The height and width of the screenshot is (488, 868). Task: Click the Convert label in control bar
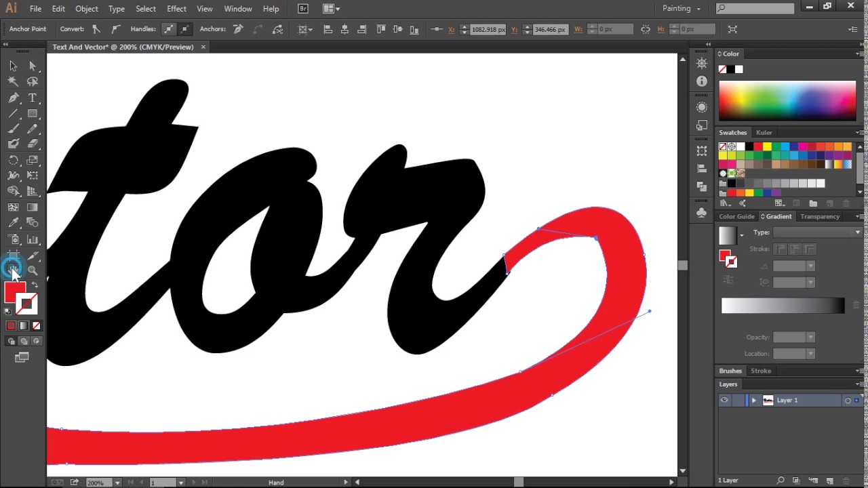(72, 29)
